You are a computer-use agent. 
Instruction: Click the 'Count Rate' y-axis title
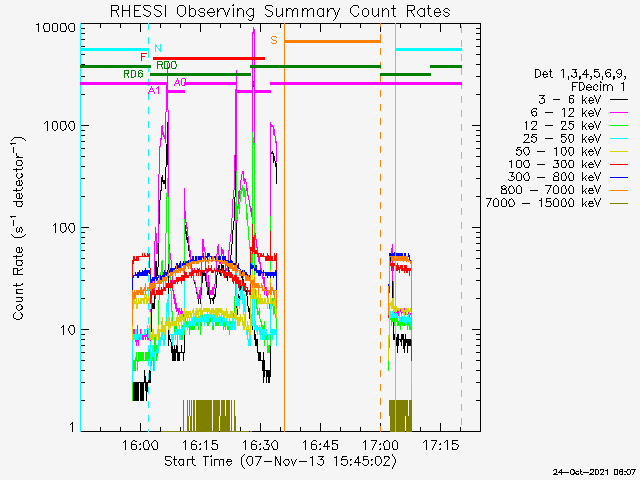click(x=18, y=284)
